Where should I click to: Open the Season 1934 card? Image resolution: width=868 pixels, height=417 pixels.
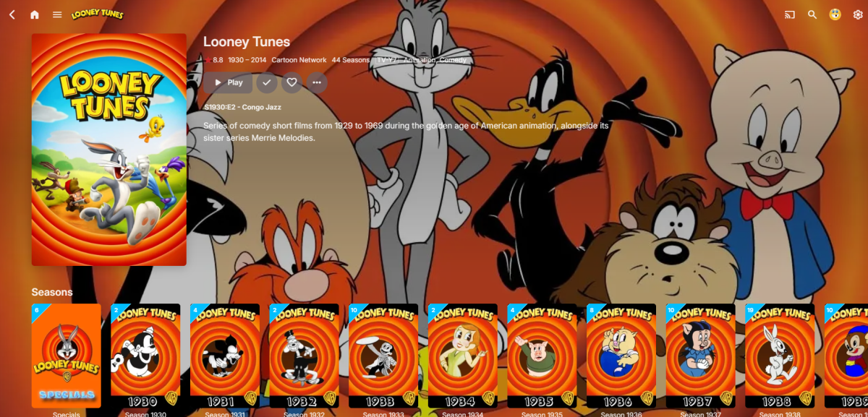point(463,356)
